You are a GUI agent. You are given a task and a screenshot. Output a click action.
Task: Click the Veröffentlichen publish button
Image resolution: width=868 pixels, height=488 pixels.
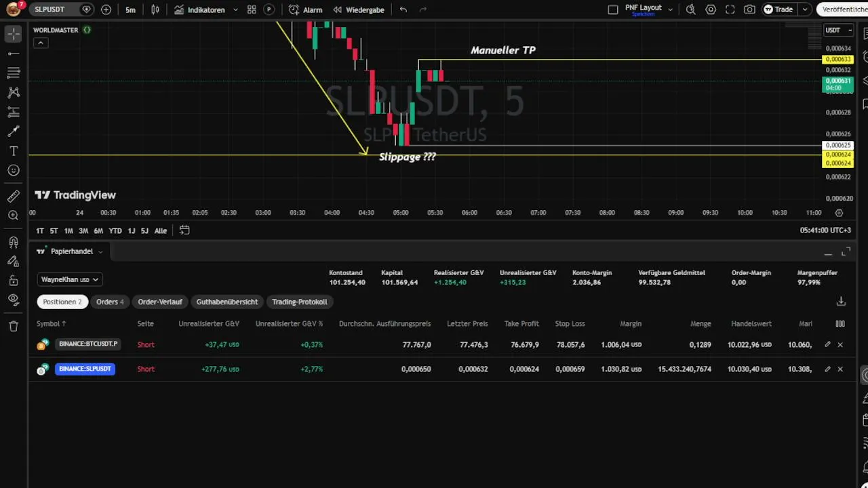[843, 9]
